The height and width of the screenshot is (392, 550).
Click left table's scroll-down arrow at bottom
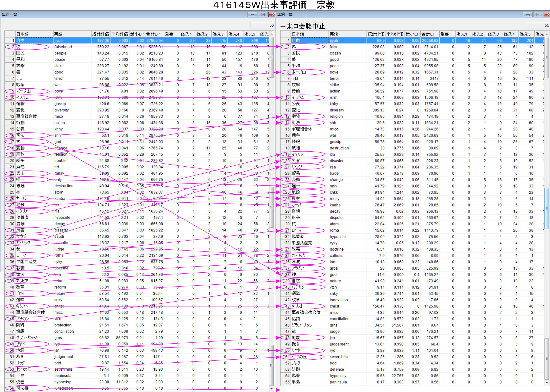tap(272, 389)
